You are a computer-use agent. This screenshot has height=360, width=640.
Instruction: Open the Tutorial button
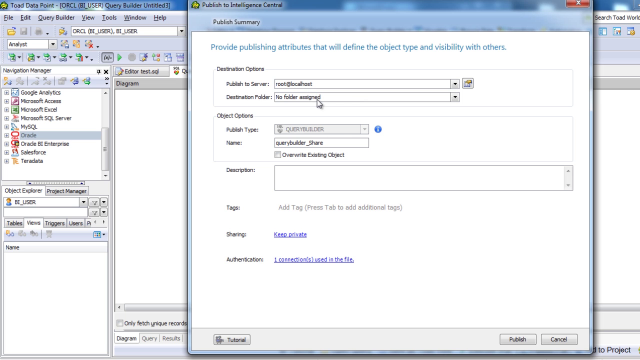[x=232, y=340]
